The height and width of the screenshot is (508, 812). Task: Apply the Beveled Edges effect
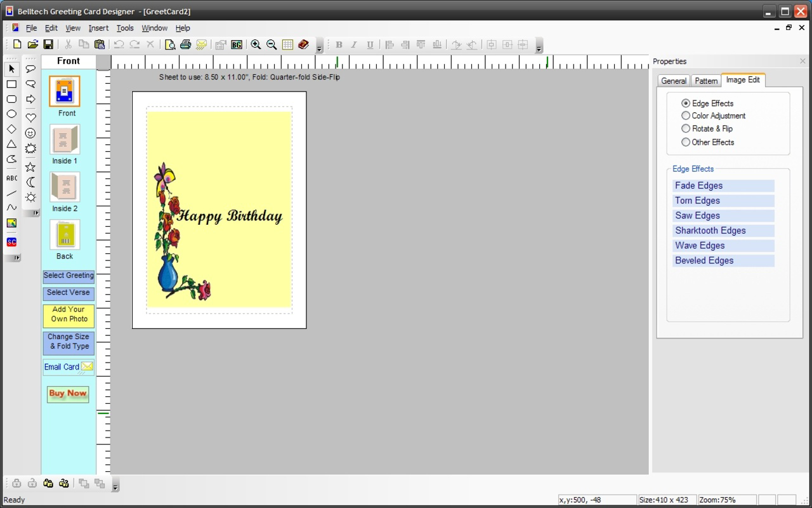pos(723,260)
